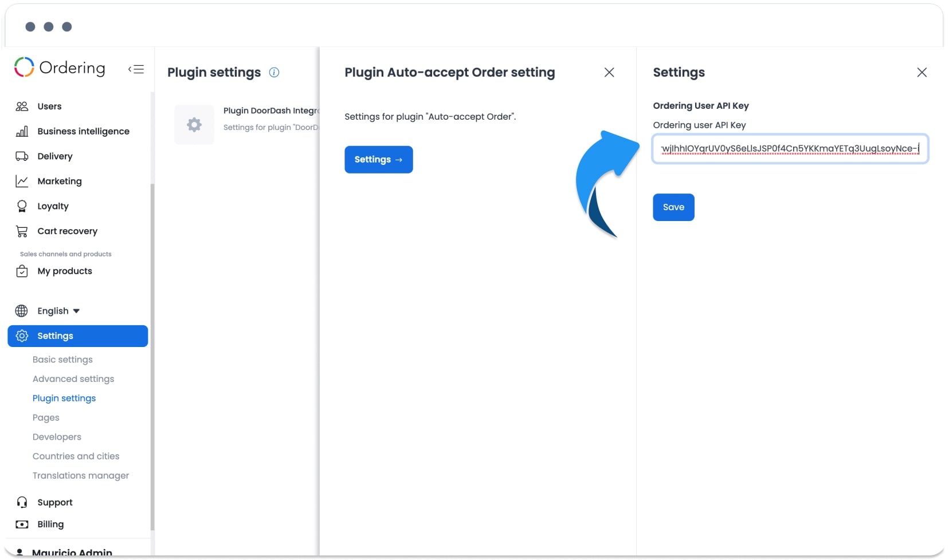
Task: Go to the Delivery section
Action: 55,156
